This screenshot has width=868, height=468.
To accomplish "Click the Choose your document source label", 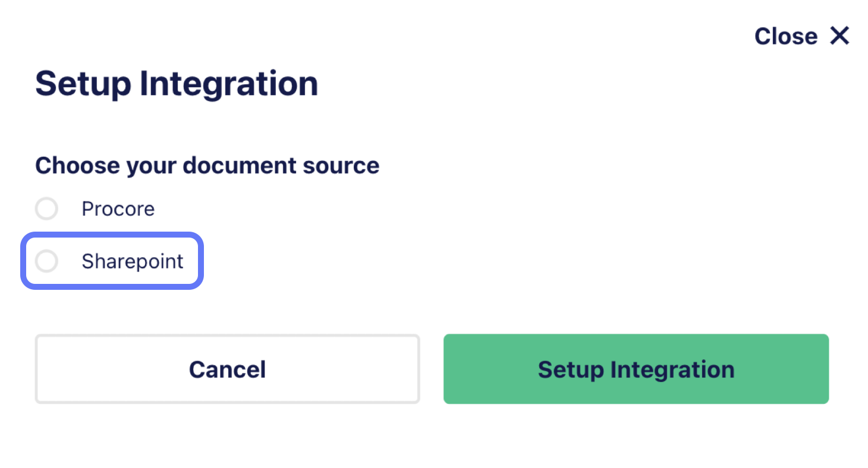I will (207, 165).
